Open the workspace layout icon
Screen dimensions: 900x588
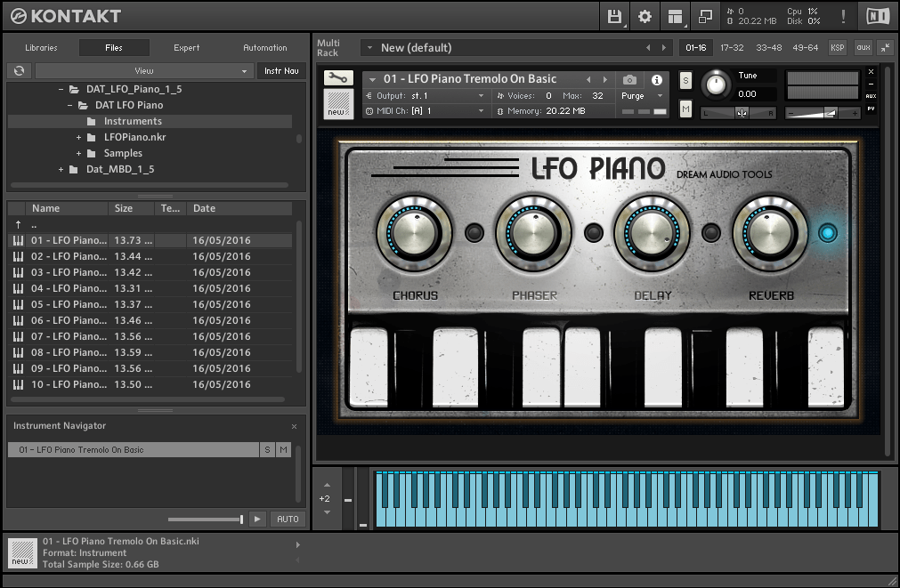(x=676, y=17)
